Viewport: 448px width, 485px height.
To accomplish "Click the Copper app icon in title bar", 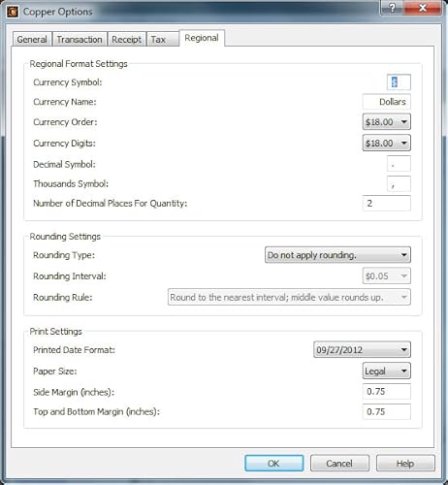I will pyautogui.click(x=13, y=12).
